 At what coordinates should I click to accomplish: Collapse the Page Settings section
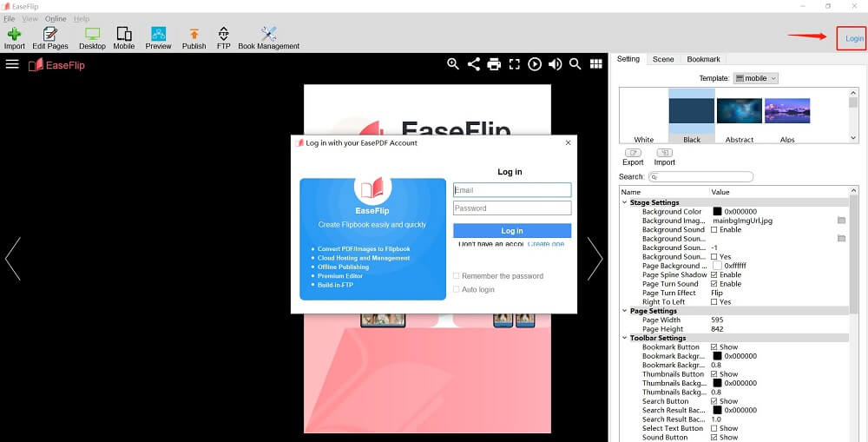click(x=624, y=311)
